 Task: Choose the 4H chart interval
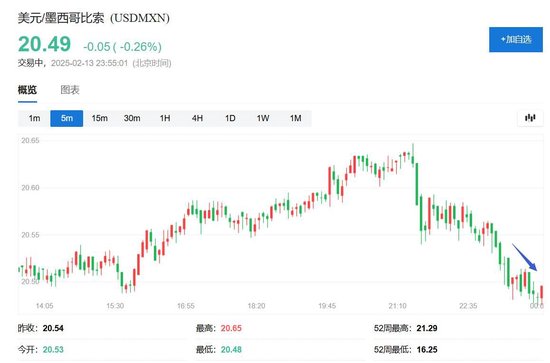click(x=197, y=118)
